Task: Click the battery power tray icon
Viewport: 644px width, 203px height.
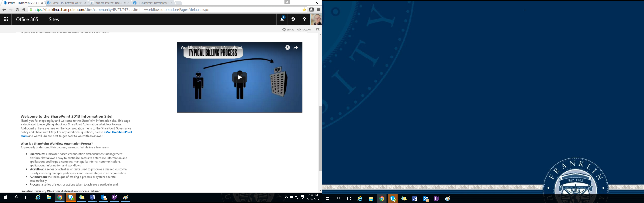Action: click(x=292, y=197)
